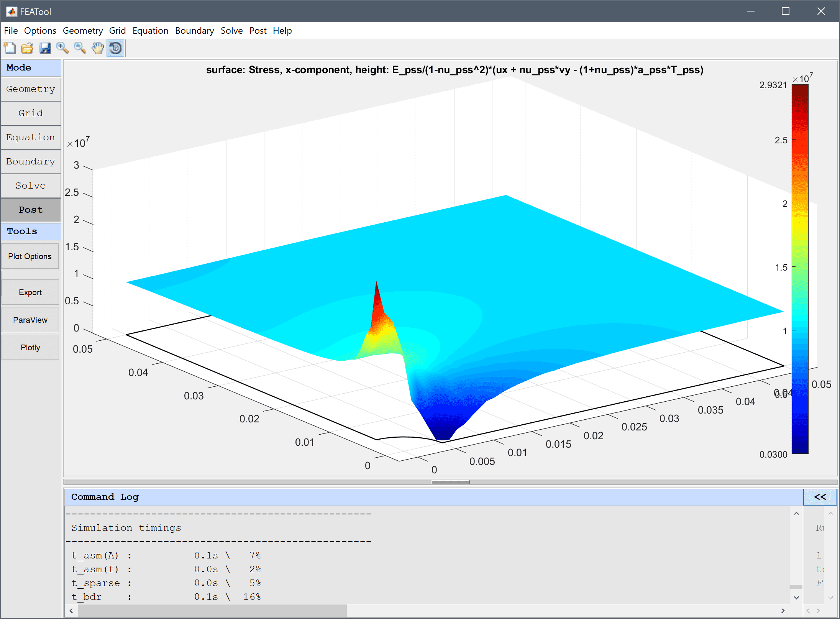This screenshot has width=840, height=619.
Task: Click the Command Log horizontal scrollbar thumb
Action: pos(212,611)
